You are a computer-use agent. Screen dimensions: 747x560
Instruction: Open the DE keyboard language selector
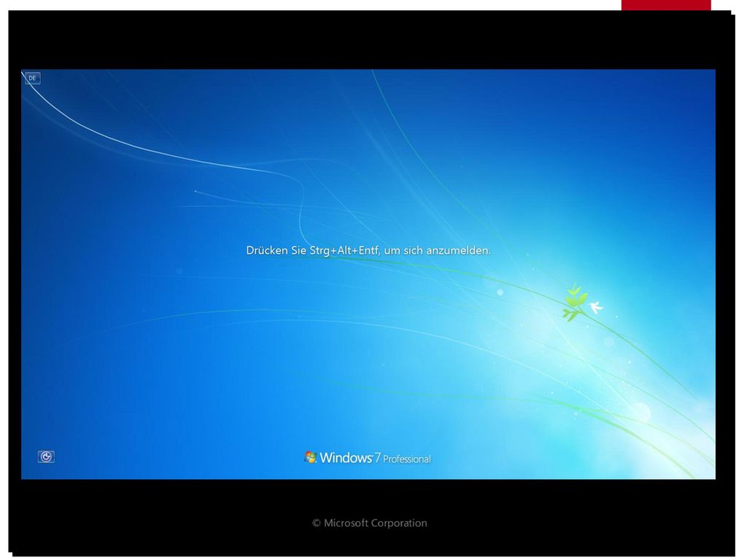(x=32, y=78)
